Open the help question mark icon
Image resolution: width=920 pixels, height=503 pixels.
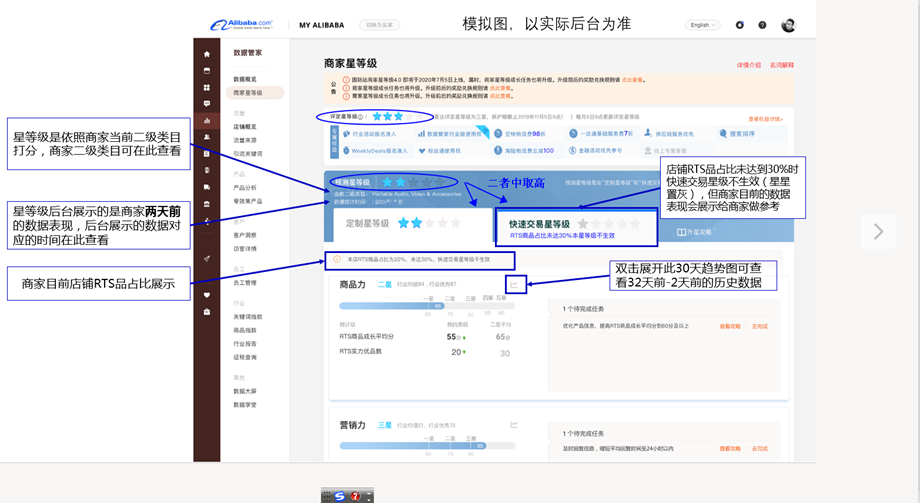point(762,25)
